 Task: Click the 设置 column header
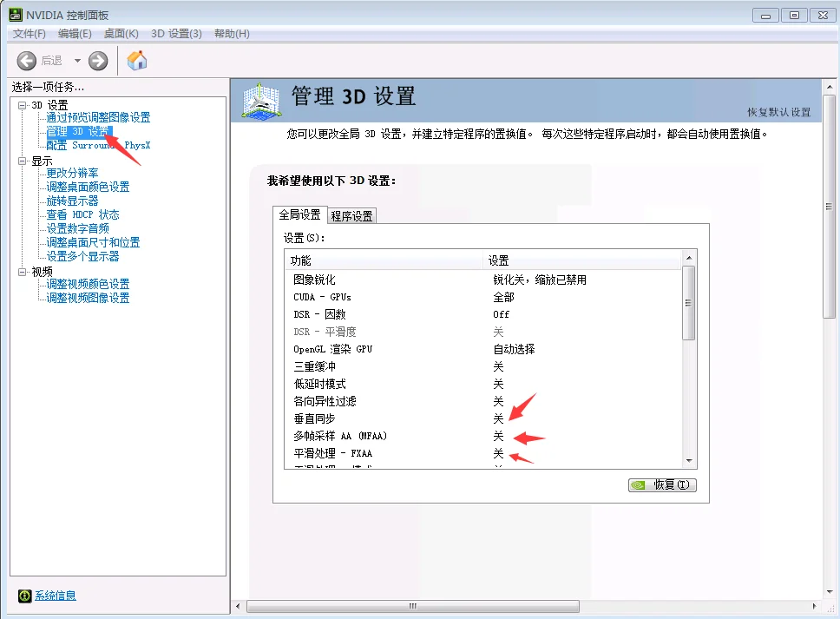coord(582,260)
